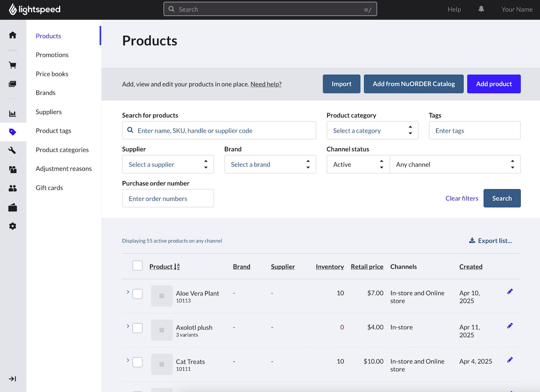Expand the Axolotl plush variants row

(x=128, y=326)
